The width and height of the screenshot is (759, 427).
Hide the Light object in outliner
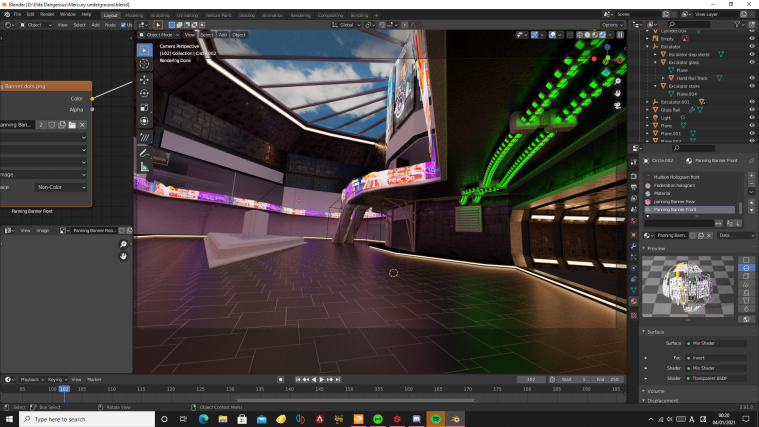point(752,118)
